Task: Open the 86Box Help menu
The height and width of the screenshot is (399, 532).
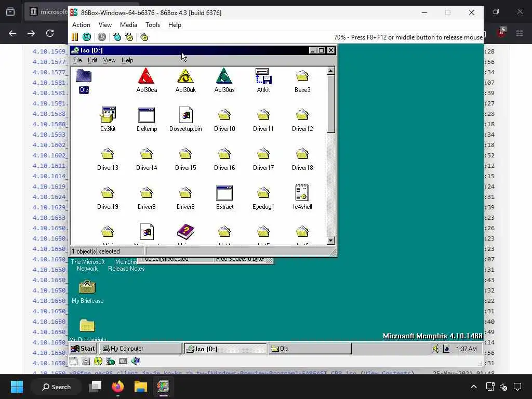Action: click(175, 25)
